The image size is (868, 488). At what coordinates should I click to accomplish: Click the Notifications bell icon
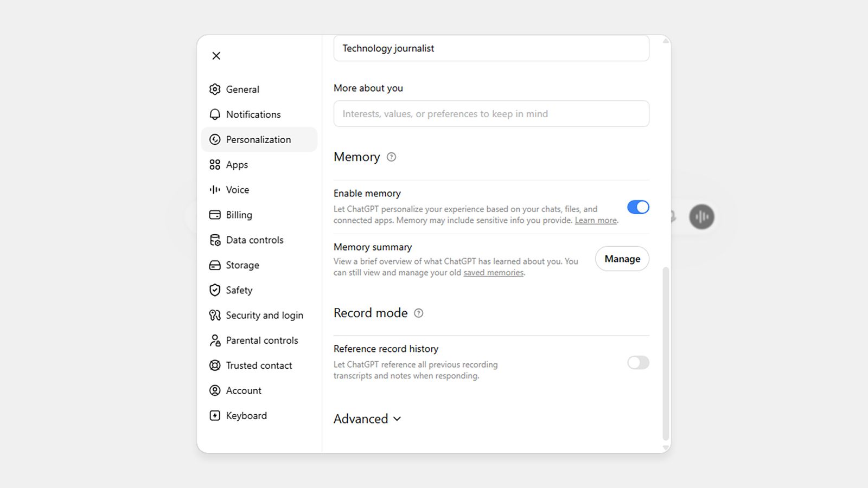(215, 114)
